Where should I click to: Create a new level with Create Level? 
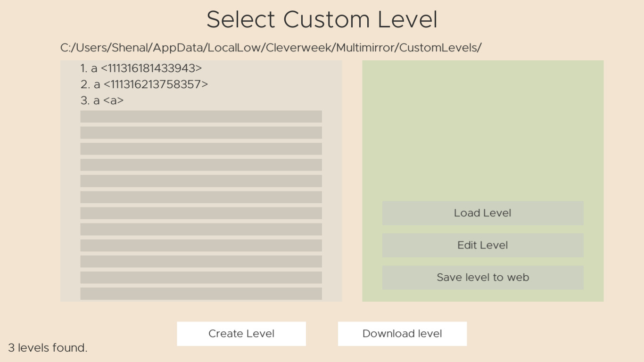(241, 334)
